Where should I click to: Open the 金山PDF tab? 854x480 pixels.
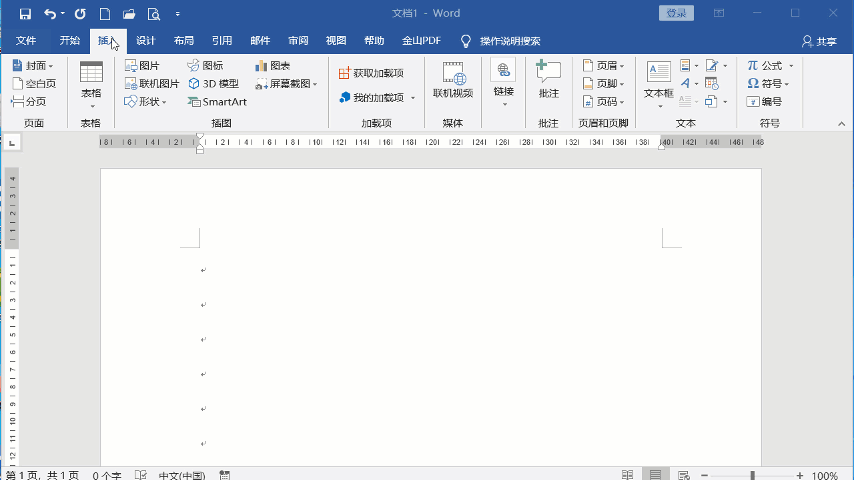(x=421, y=41)
